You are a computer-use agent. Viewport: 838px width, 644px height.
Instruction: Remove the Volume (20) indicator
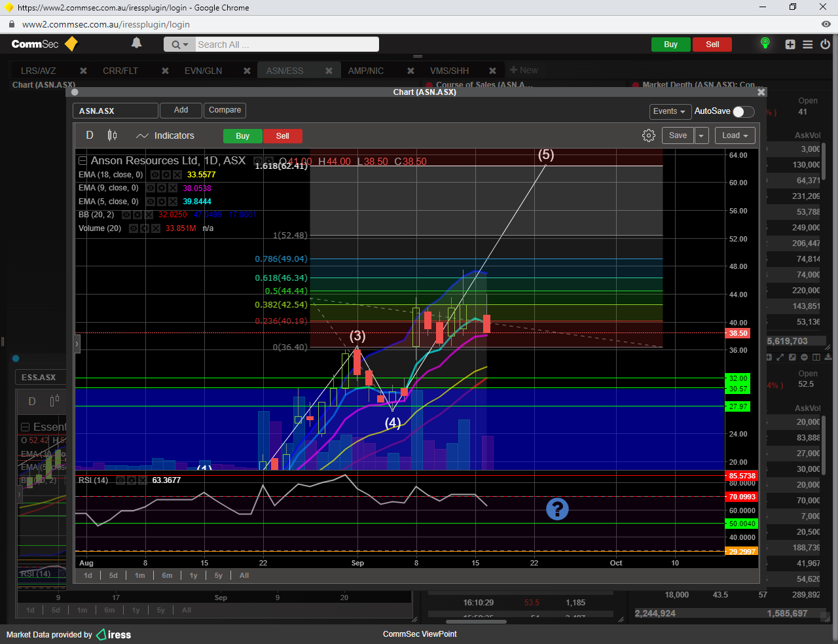[155, 228]
